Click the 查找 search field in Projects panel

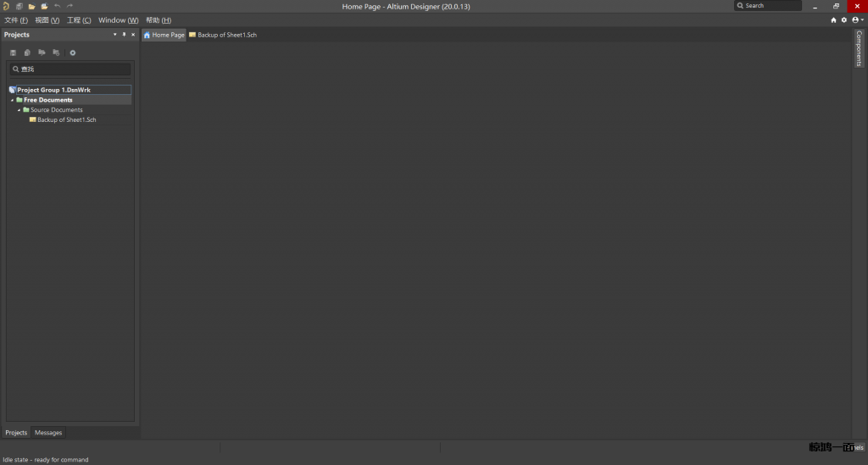click(72, 69)
